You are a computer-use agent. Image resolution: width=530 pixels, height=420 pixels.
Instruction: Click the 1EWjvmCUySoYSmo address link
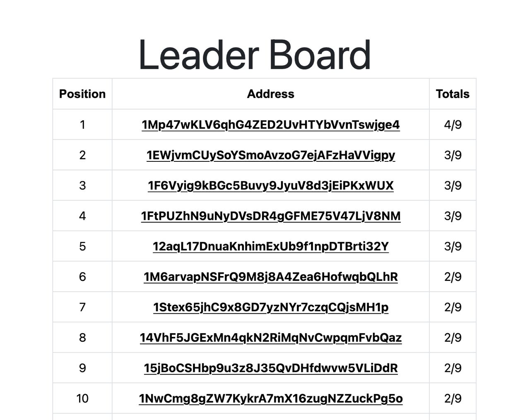tap(270, 155)
